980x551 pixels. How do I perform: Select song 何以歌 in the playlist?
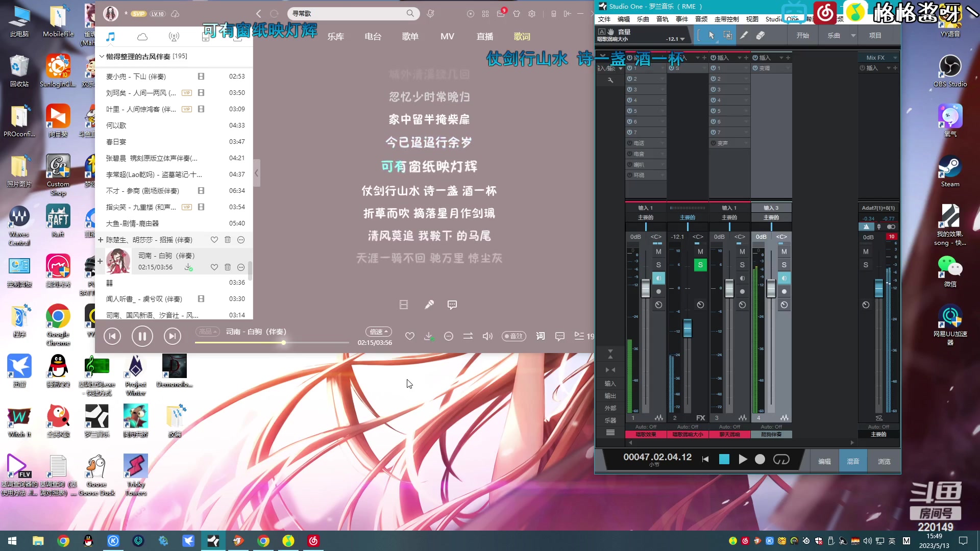pos(174,126)
